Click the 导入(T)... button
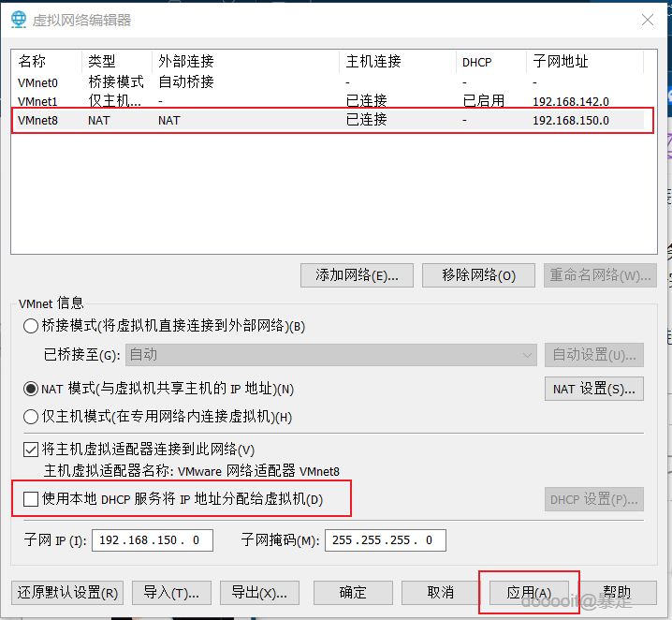This screenshot has height=620, width=672. point(171,593)
